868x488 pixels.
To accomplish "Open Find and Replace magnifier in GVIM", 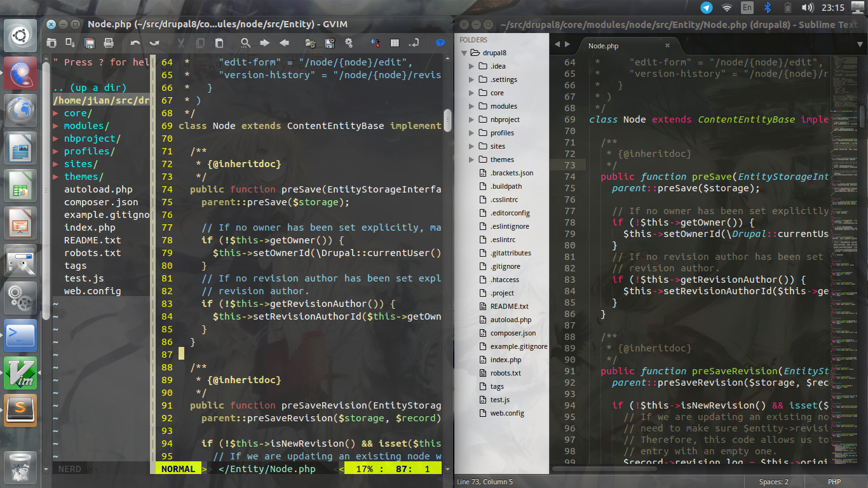I will click(x=245, y=43).
